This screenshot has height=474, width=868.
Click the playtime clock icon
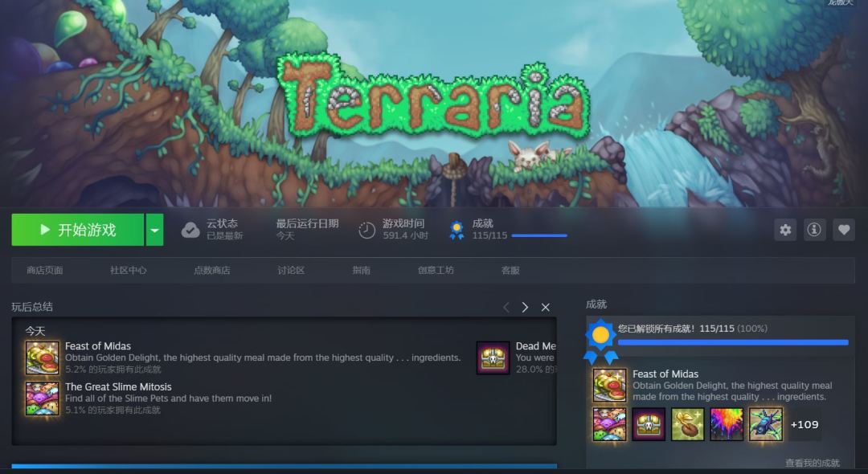tap(366, 230)
